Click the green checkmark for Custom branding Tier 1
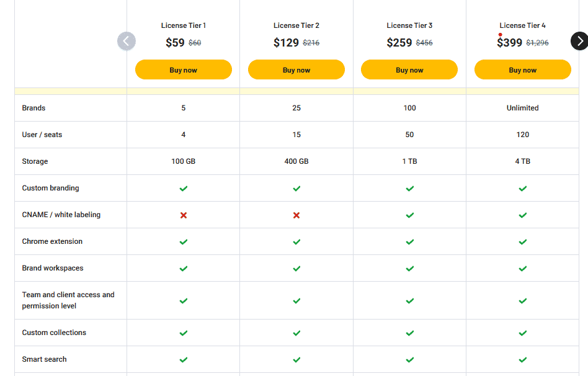This screenshot has width=588, height=376. pos(183,188)
